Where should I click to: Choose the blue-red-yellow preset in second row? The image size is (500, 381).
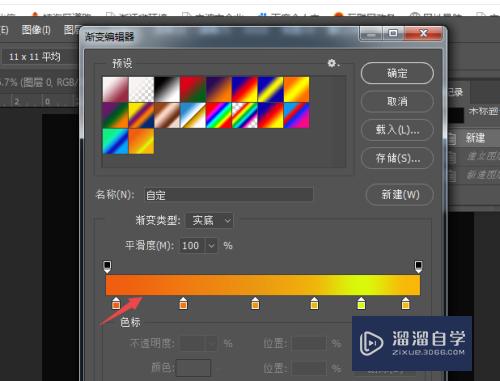pyautogui.click(x=271, y=115)
